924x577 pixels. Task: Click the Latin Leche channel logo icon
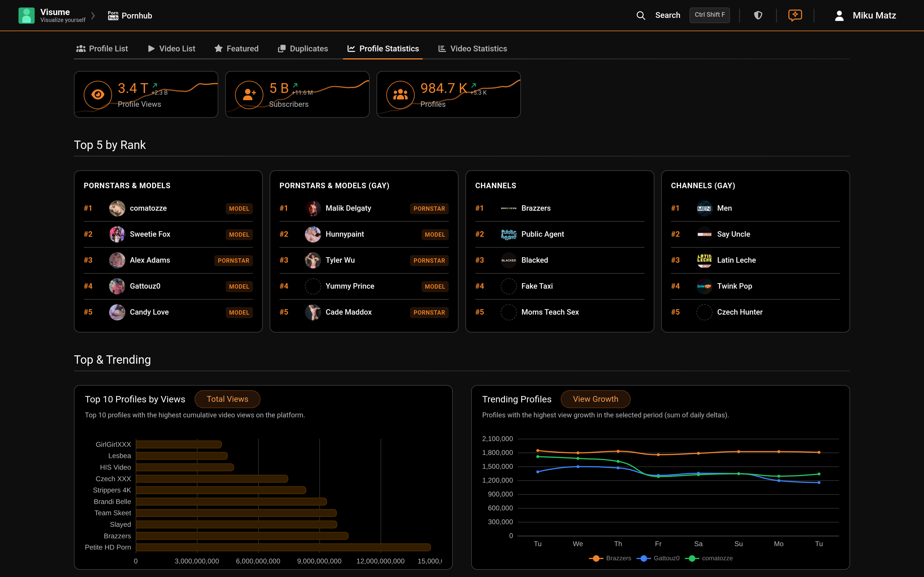point(704,260)
